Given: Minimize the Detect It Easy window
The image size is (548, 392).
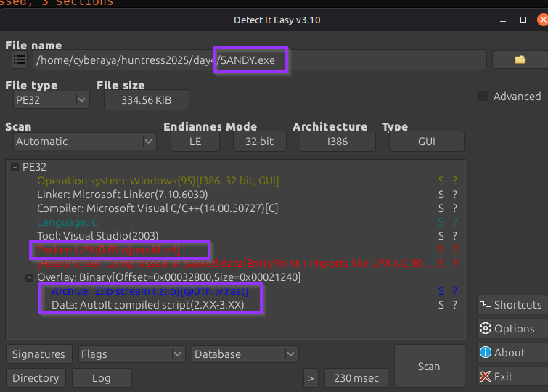Looking at the screenshot, I should point(503,20).
